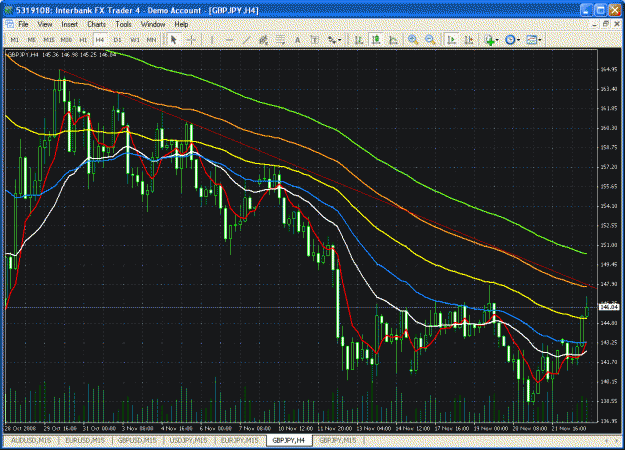
Task: Click the current price label on axis
Action: click(x=609, y=307)
